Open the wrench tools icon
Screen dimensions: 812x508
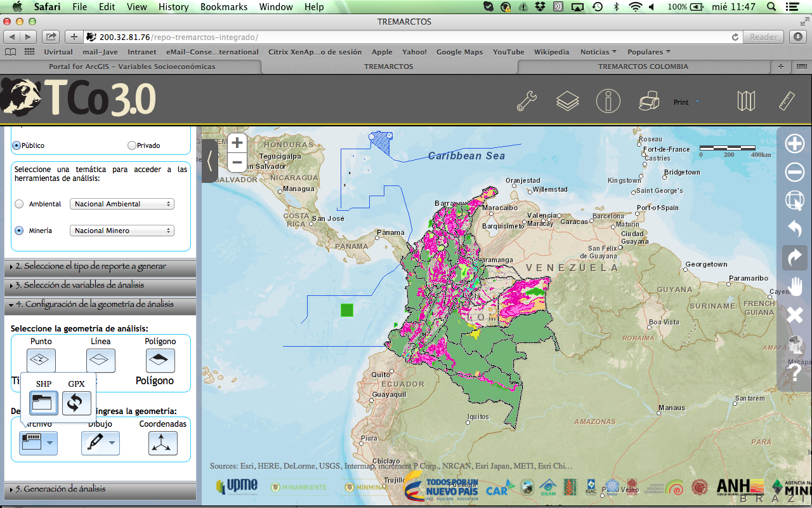click(527, 102)
